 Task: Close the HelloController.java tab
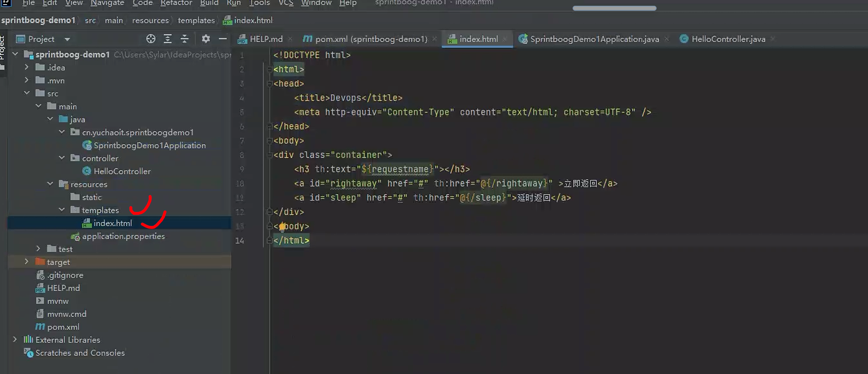(773, 39)
